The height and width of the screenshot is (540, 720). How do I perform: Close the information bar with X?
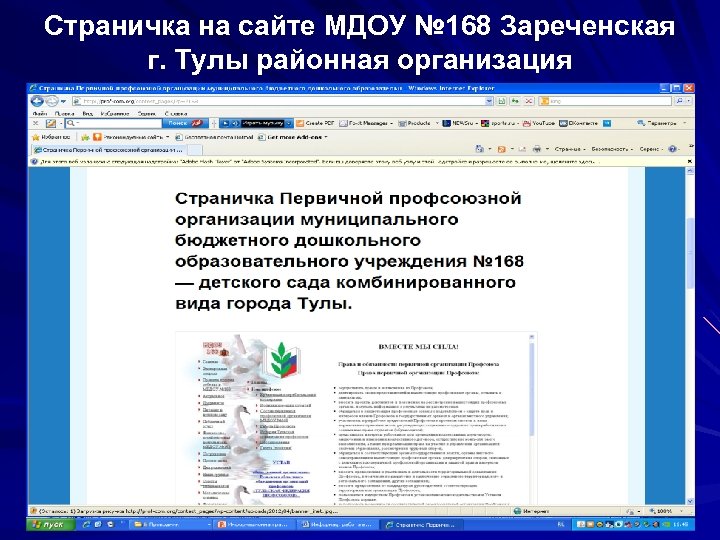(690, 162)
